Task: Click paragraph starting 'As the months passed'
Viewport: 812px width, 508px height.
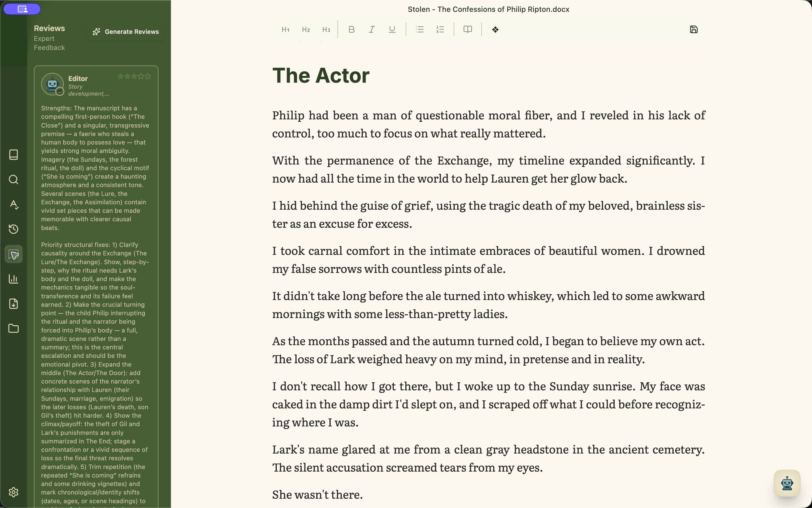Action: pos(488,350)
